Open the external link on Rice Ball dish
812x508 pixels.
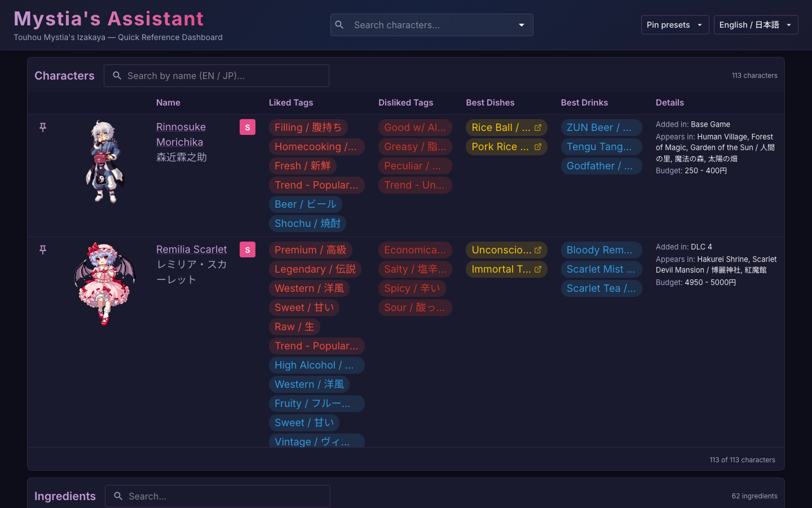click(537, 127)
